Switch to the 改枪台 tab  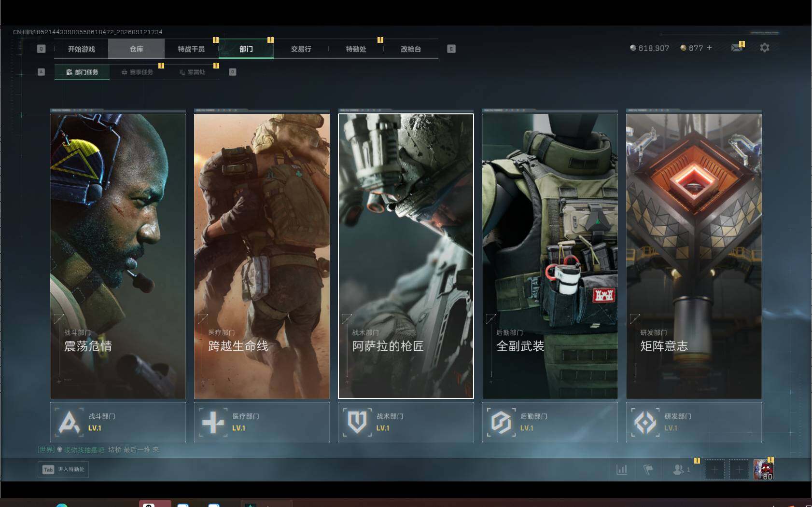411,49
